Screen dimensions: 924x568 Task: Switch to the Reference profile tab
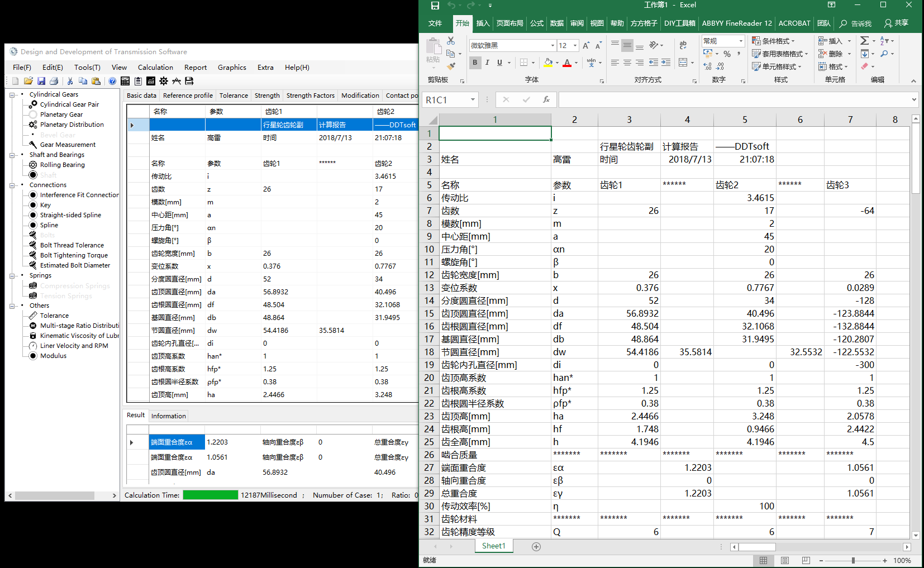[188, 96]
